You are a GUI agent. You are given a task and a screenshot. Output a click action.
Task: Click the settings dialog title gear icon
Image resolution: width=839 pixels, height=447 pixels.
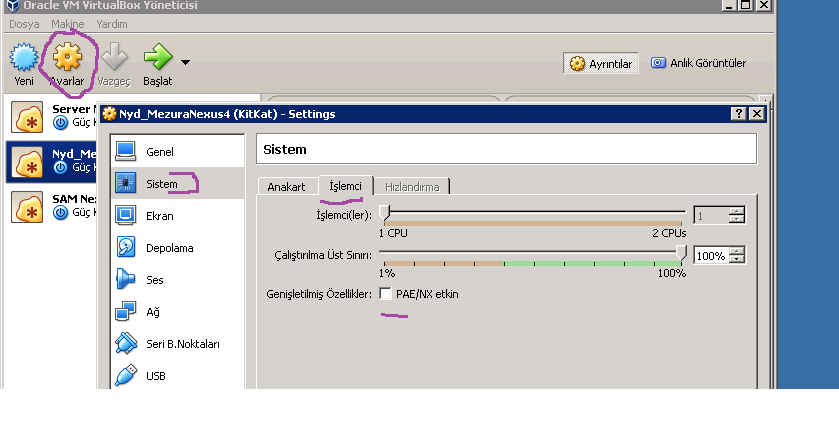109,113
